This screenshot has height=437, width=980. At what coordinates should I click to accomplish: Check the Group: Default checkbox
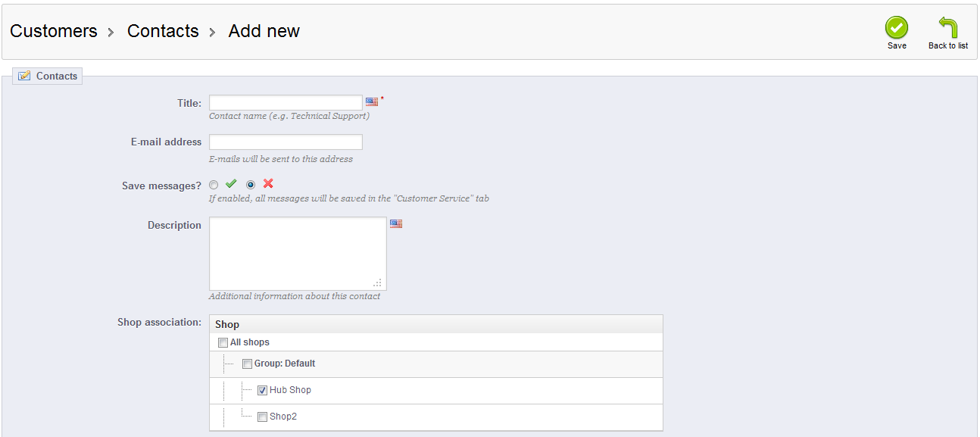(247, 364)
